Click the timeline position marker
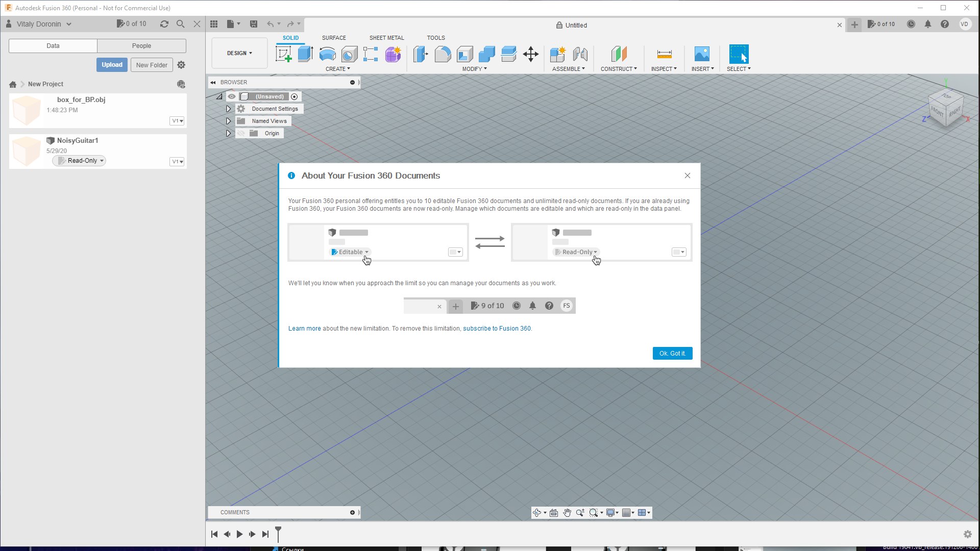This screenshot has height=551, width=980. (x=278, y=534)
